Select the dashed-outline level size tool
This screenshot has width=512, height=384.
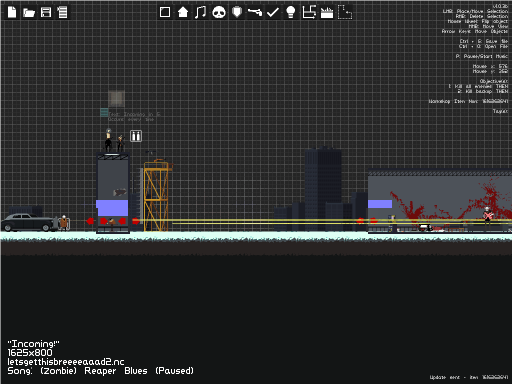(x=345, y=12)
